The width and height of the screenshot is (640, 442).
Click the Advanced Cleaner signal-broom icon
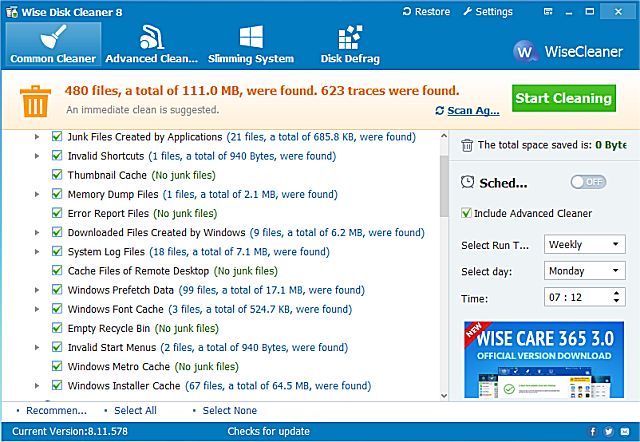(151, 37)
